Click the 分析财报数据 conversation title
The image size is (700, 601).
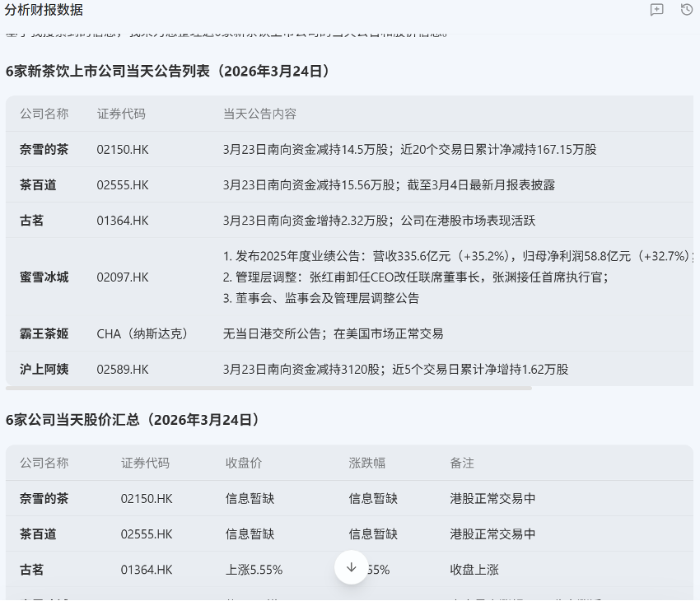(44, 10)
